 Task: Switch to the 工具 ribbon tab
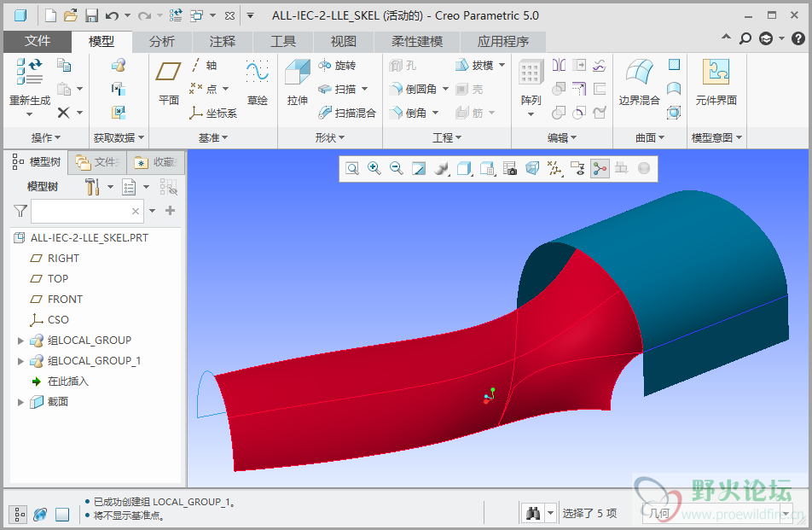point(283,42)
